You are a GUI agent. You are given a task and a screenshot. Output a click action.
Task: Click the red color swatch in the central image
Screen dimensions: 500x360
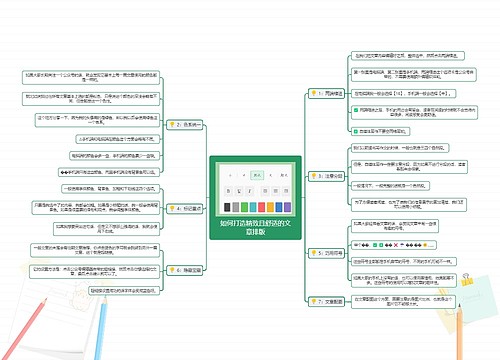[x=262, y=207]
